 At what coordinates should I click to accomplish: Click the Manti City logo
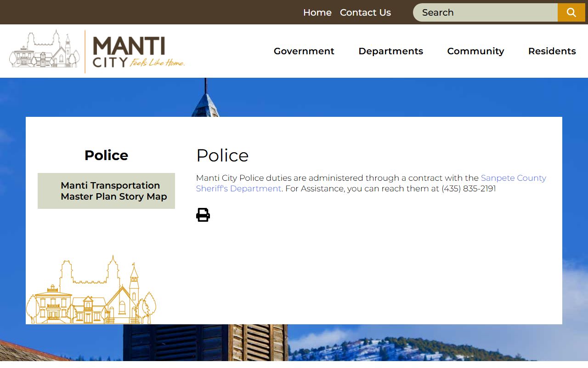point(97,51)
